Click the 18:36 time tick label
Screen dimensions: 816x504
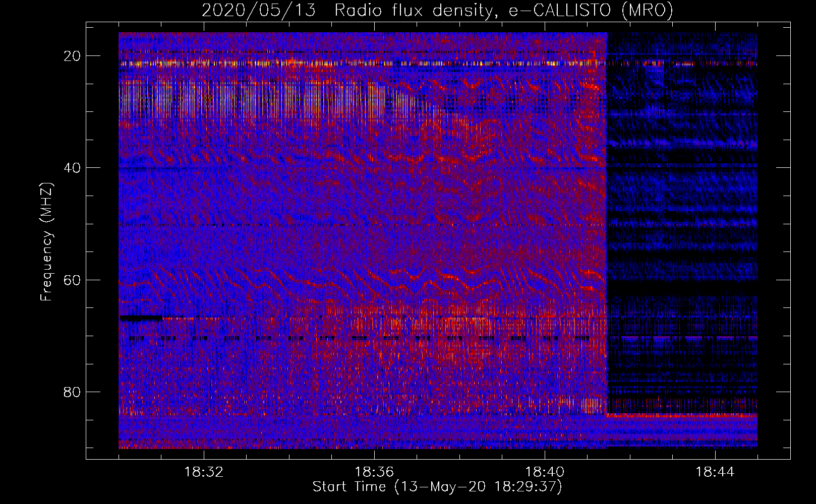(x=374, y=472)
